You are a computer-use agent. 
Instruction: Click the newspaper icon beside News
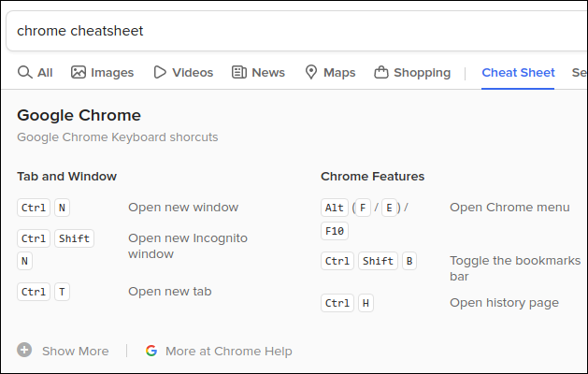pos(239,72)
